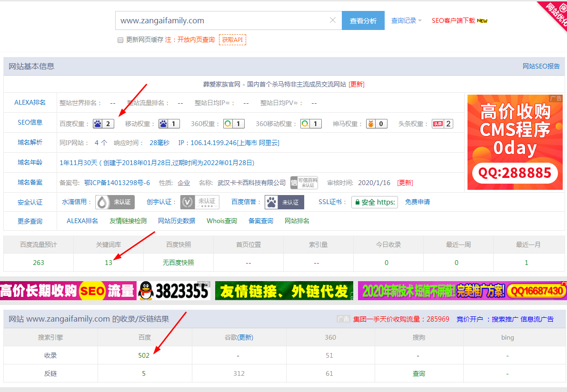Click the Sogou 查询 link
The width and height of the screenshot is (567, 392).
419,373
